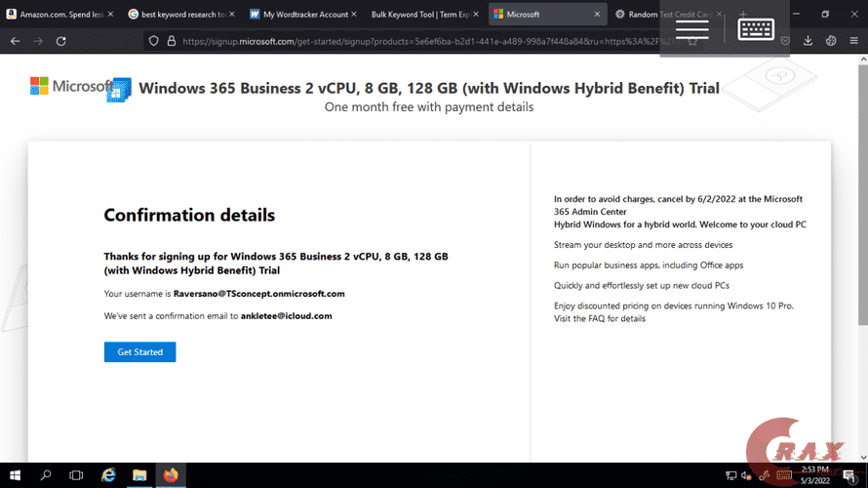
Task: Click username Raversano@TSconcept.onmicrosoft.com
Action: 259,294
